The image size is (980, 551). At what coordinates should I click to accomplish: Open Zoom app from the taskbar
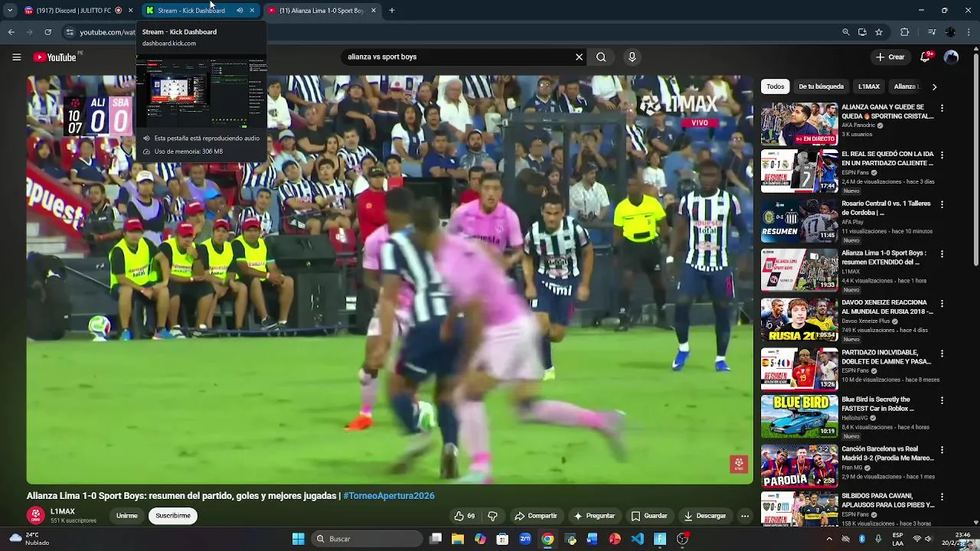pos(525,539)
